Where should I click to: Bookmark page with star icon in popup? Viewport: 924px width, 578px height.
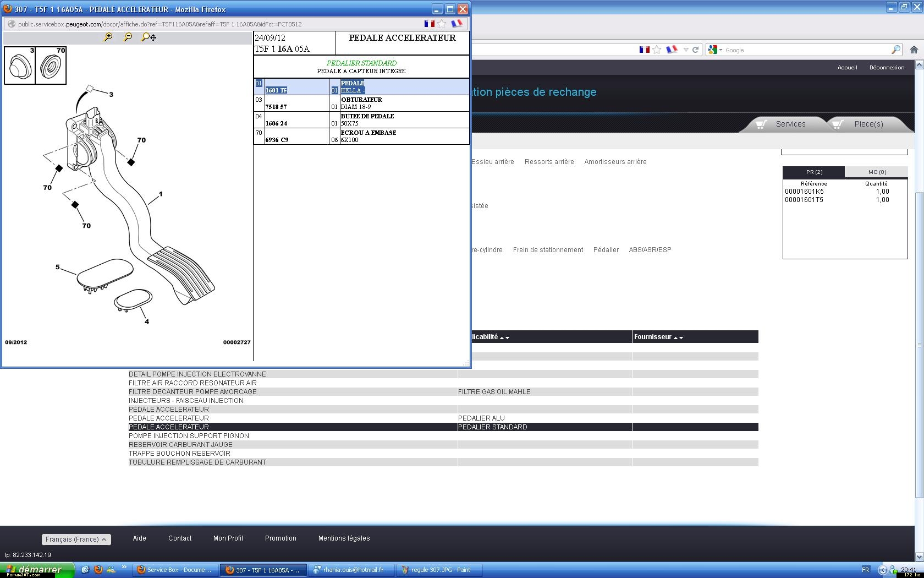[x=442, y=24]
